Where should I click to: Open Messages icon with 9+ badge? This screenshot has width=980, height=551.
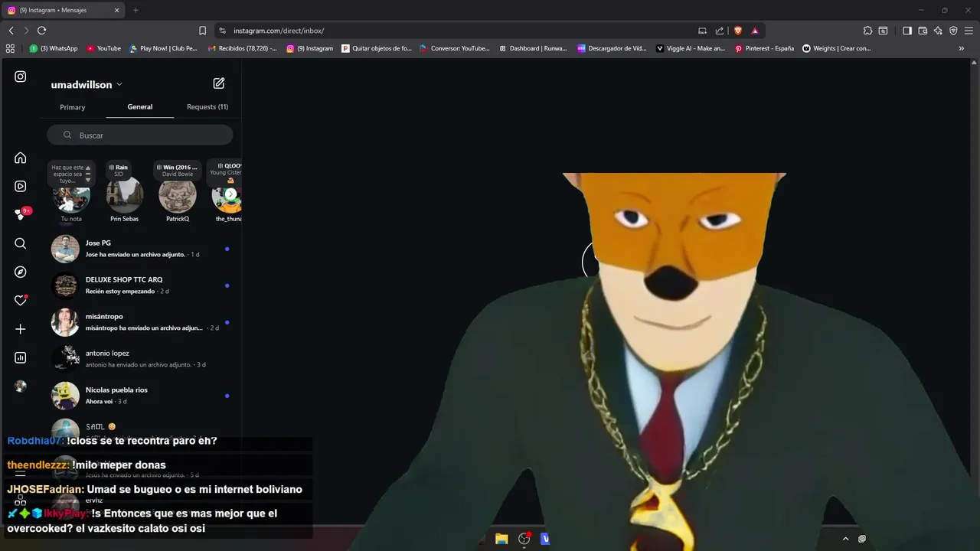click(21, 214)
